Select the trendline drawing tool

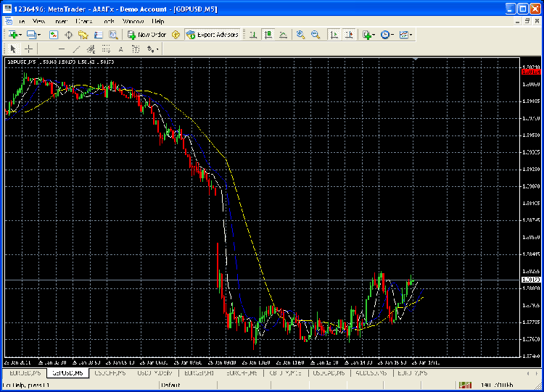pos(76,49)
